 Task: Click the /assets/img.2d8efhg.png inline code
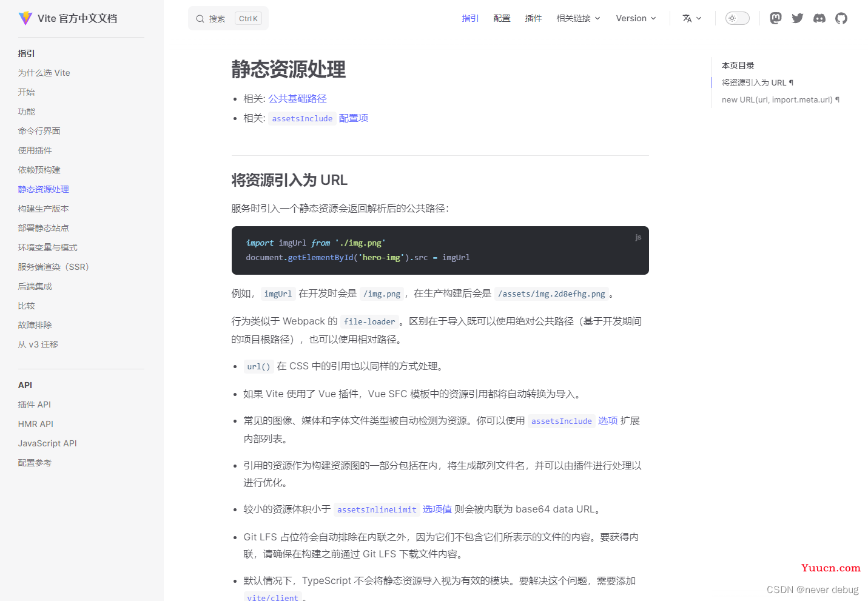click(551, 294)
